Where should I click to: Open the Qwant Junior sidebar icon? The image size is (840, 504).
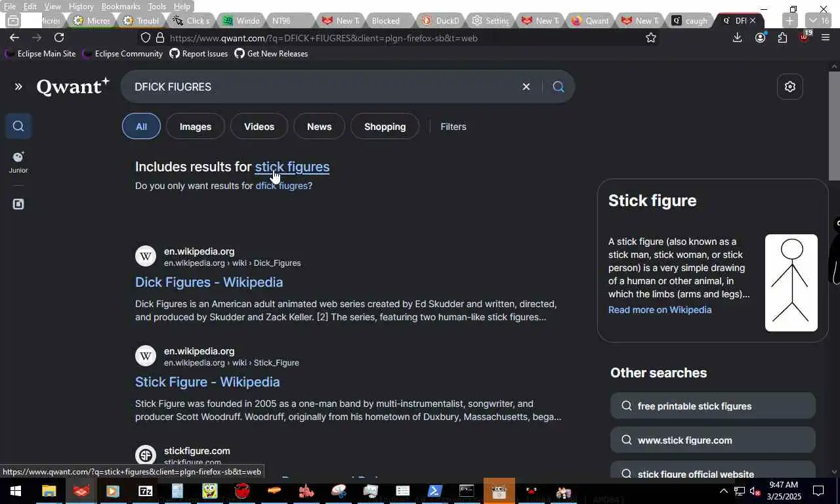click(x=18, y=161)
